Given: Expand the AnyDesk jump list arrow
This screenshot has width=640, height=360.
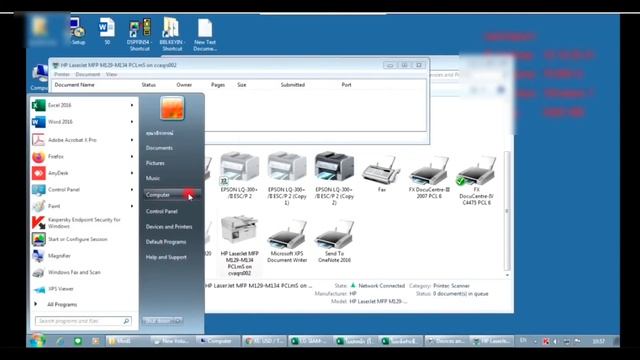Looking at the screenshot, I should pyautogui.click(x=132, y=173).
